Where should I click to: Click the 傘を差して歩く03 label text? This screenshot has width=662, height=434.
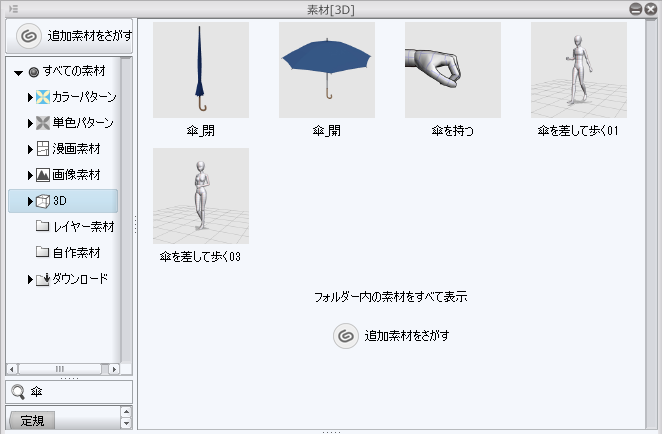[x=201, y=257]
